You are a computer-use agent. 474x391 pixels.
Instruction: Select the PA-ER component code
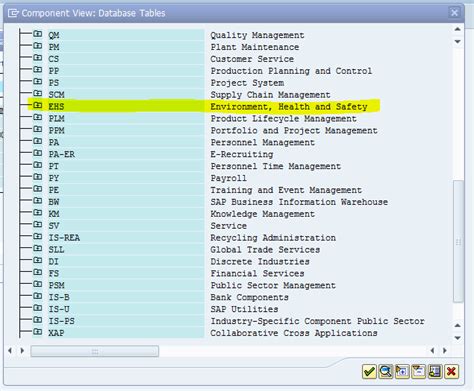pyautogui.click(x=62, y=154)
